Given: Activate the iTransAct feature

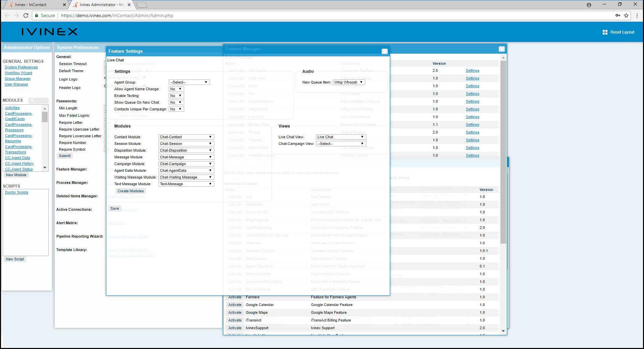Looking at the screenshot, I should (235, 320).
